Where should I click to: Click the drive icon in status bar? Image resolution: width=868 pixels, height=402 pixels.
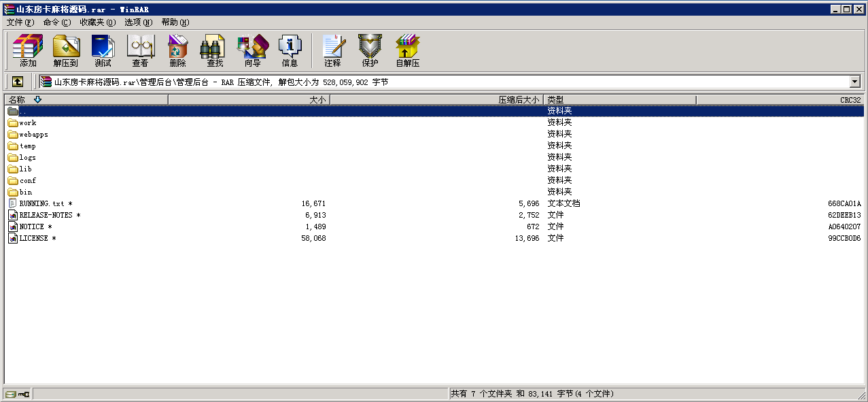pyautogui.click(x=11, y=394)
